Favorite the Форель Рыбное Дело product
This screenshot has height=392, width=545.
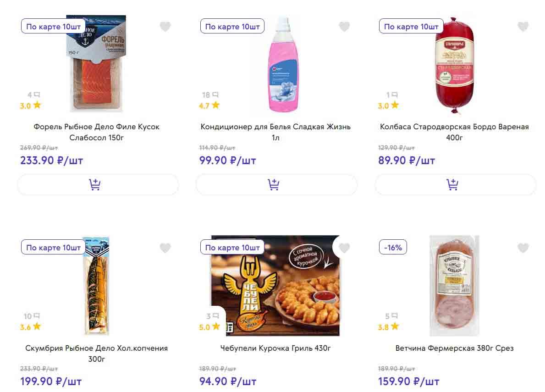pyautogui.click(x=165, y=27)
